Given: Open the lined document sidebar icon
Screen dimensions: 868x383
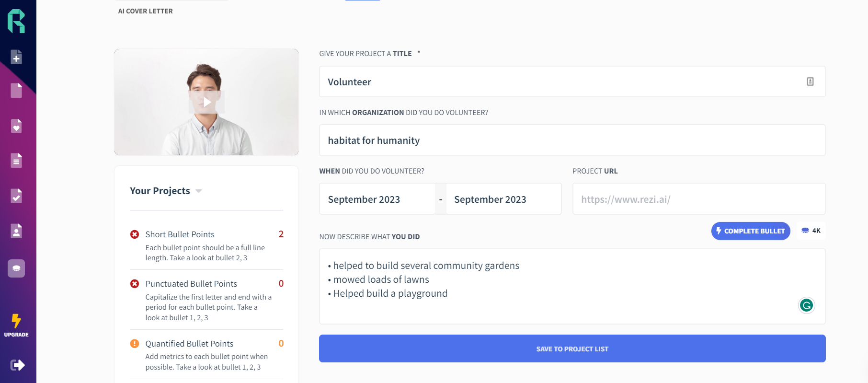Looking at the screenshot, I should (16, 161).
